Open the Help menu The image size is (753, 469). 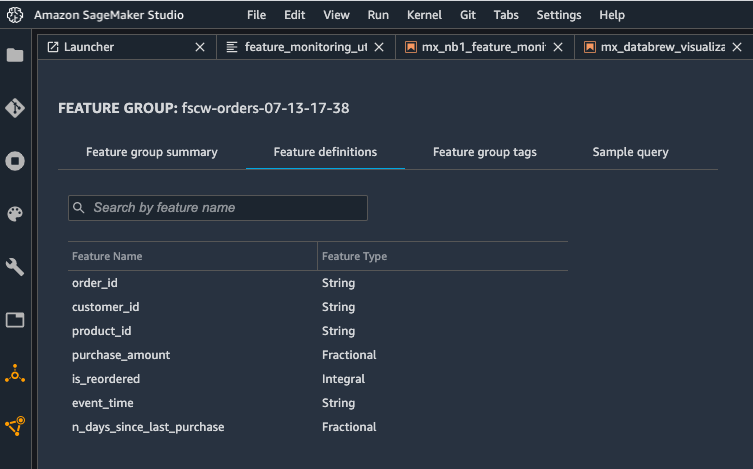click(612, 15)
